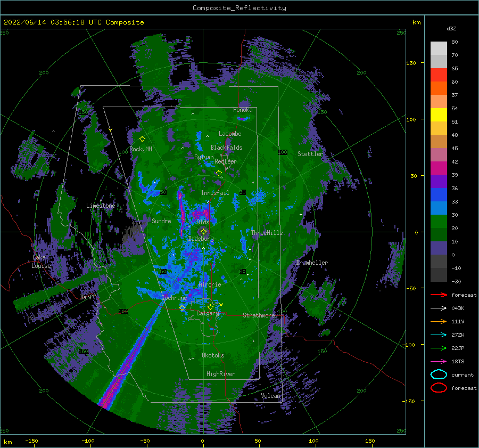Click the Stettler city label
This screenshot has width=479, height=448.
click(310, 154)
